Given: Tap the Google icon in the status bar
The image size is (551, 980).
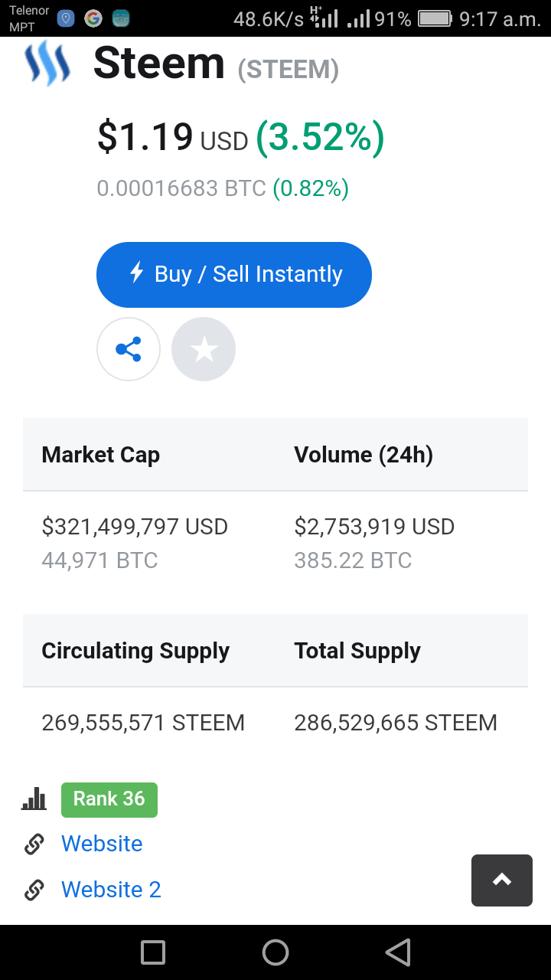Looking at the screenshot, I should [93, 18].
